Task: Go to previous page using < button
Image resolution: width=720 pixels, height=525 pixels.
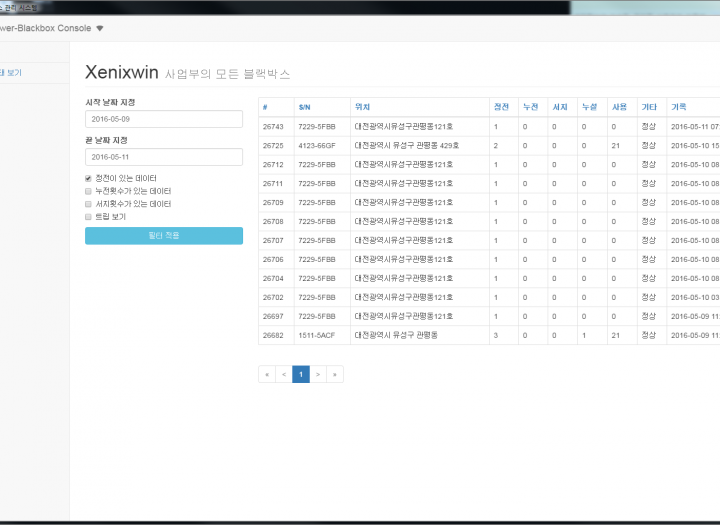Action: 283,374
